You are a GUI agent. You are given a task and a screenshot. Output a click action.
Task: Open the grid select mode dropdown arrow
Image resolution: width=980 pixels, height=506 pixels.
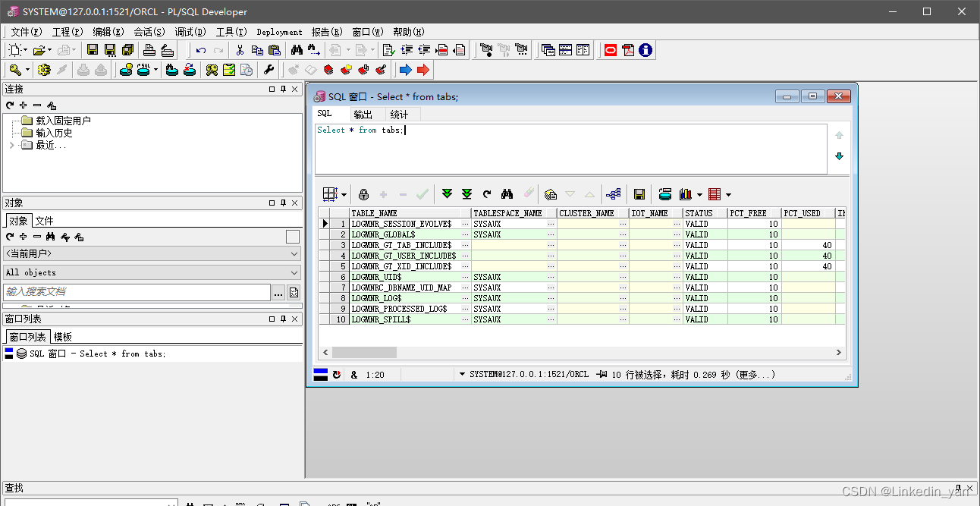click(344, 195)
